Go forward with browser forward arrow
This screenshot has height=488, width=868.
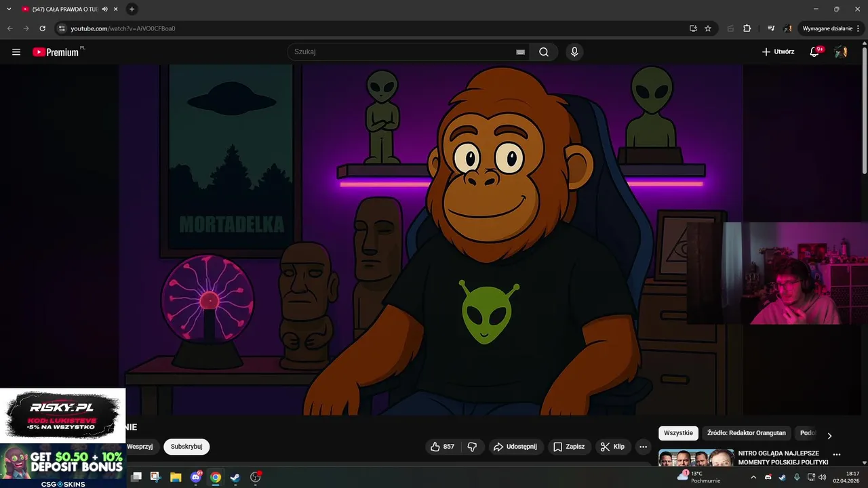[x=26, y=28]
